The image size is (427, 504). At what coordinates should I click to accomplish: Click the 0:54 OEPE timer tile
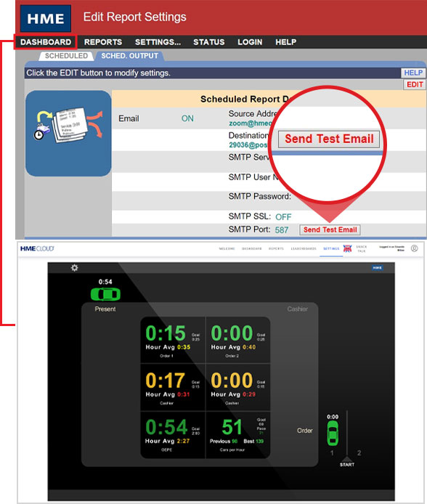pos(173,435)
